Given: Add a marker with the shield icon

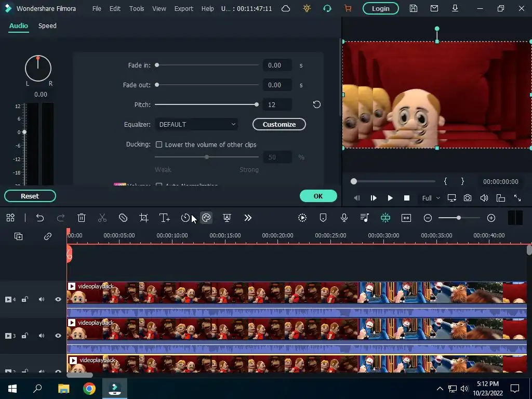Looking at the screenshot, I should click(323, 218).
